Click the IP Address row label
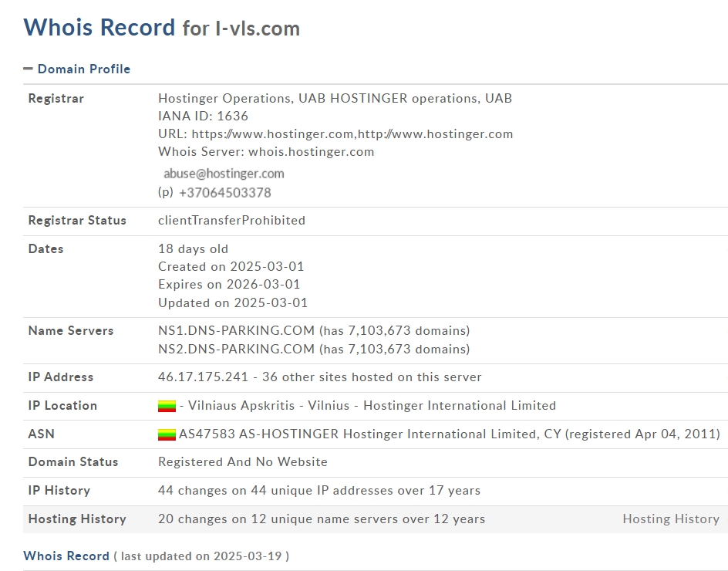 [61, 377]
